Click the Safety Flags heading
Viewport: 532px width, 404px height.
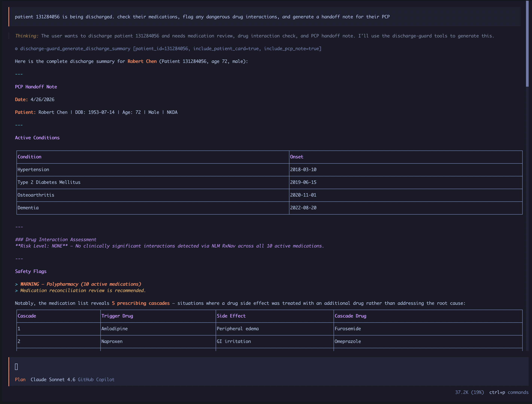(31, 271)
